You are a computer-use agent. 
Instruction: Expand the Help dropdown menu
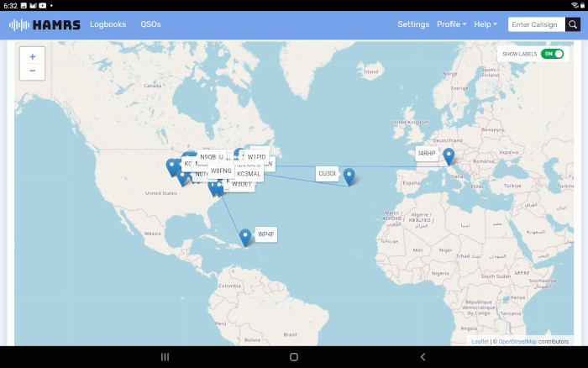[x=485, y=24]
